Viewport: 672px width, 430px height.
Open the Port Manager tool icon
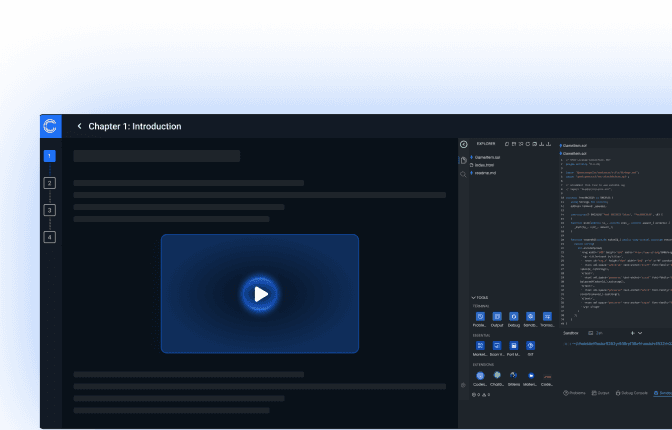514,345
